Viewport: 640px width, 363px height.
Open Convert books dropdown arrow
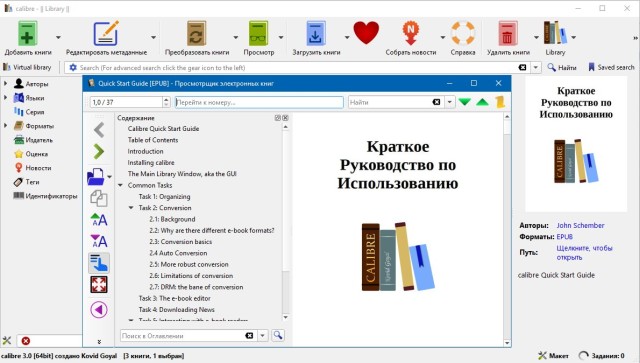coord(236,37)
